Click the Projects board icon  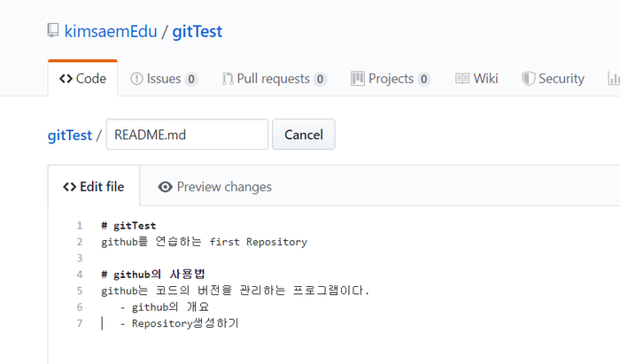358,79
